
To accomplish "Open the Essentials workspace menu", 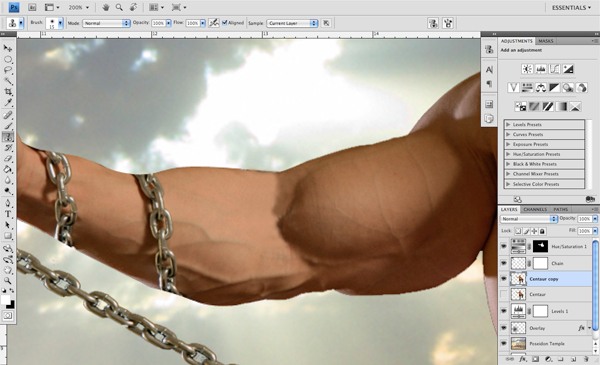I will tap(571, 8).
